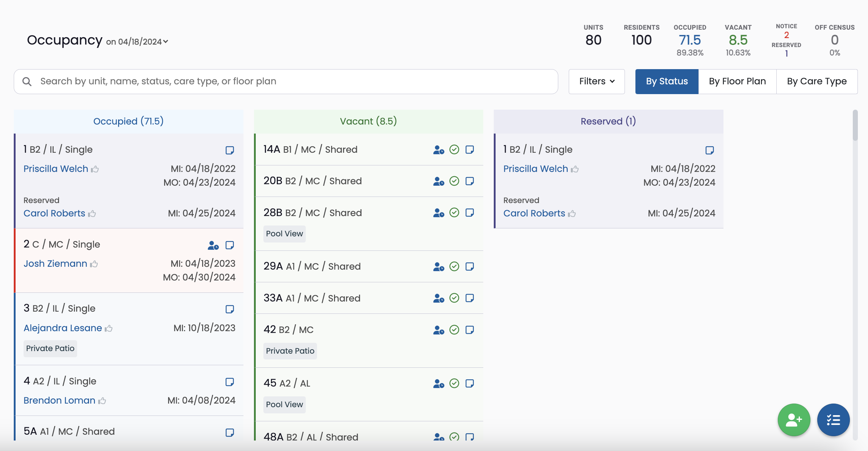Click green check icon for unit 29A
This screenshot has height=451, width=868.
(x=454, y=266)
